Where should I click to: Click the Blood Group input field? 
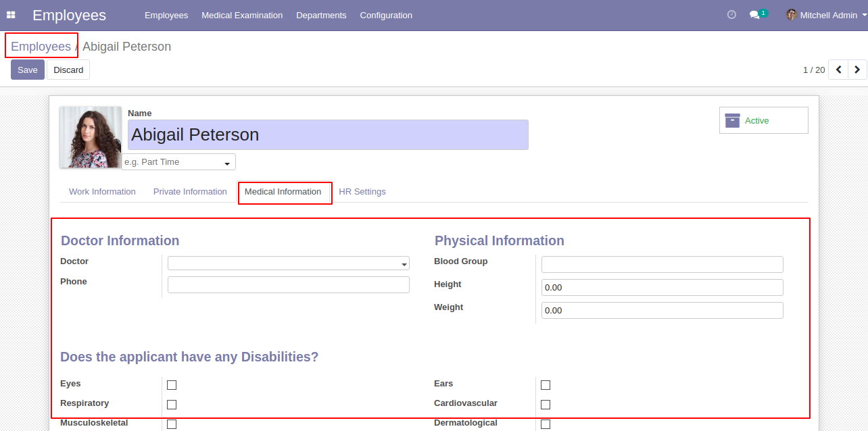(662, 264)
